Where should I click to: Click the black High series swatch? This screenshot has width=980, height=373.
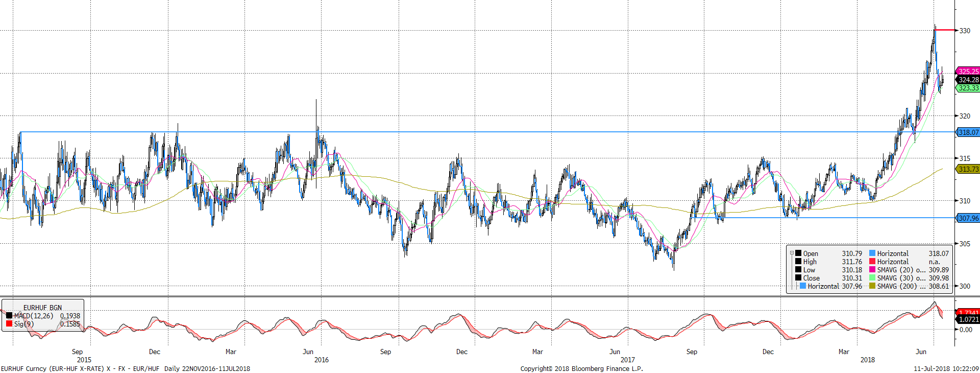798,261
